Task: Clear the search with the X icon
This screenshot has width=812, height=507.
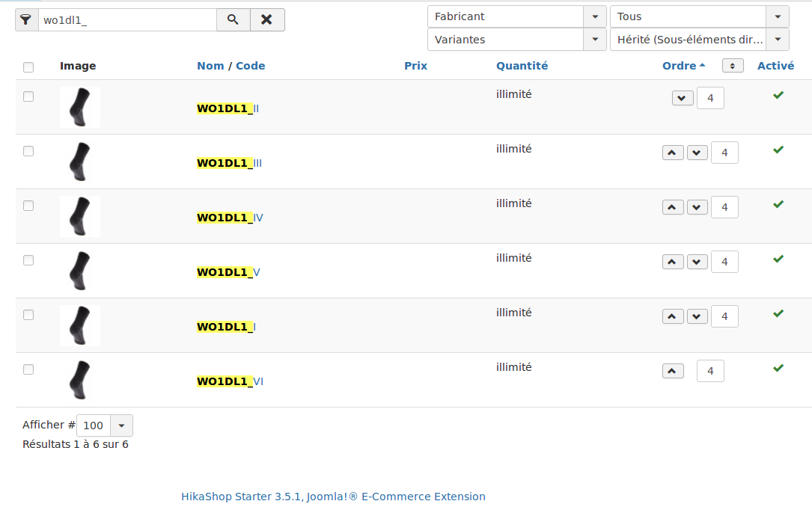Action: tap(266, 20)
